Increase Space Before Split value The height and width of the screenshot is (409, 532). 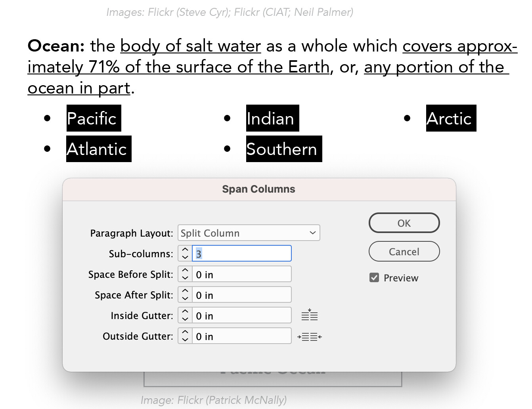pyautogui.click(x=185, y=270)
